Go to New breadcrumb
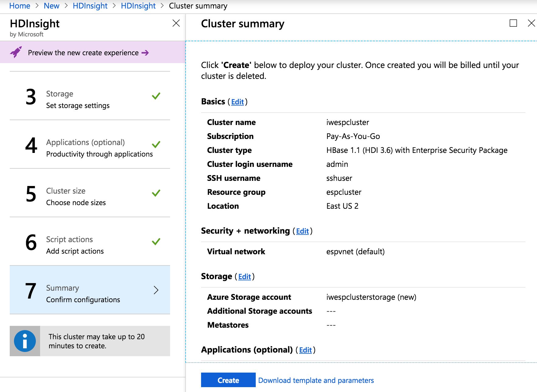537x392 pixels. 51,6
